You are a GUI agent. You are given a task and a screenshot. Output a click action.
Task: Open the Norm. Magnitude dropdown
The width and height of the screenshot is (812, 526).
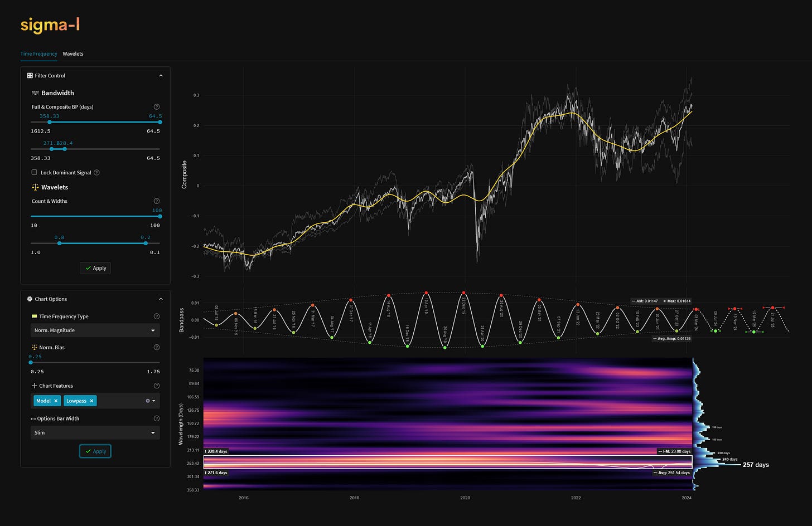(95, 330)
